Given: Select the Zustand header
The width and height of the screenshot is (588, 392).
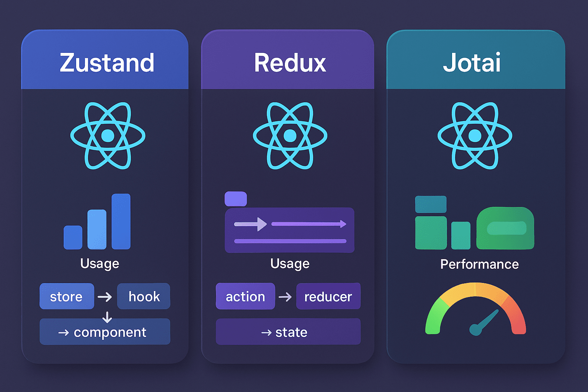Looking at the screenshot, I should 105,60.
